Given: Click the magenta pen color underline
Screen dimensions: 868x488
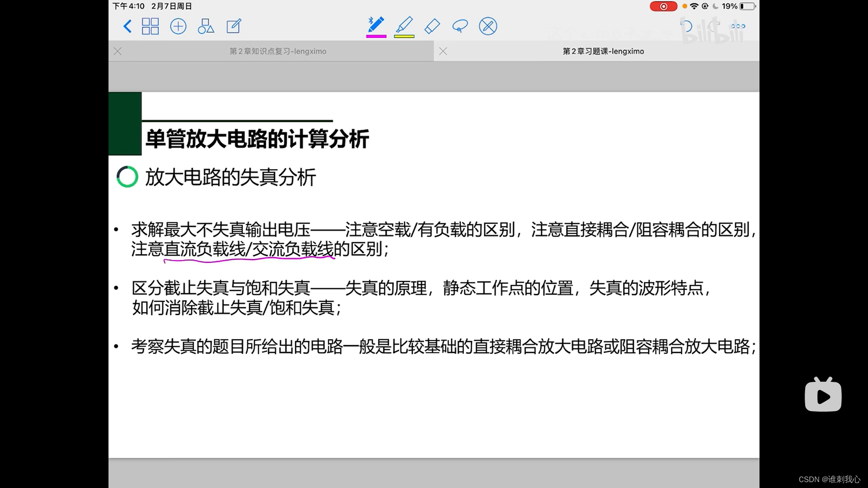Looking at the screenshot, I should tap(376, 37).
